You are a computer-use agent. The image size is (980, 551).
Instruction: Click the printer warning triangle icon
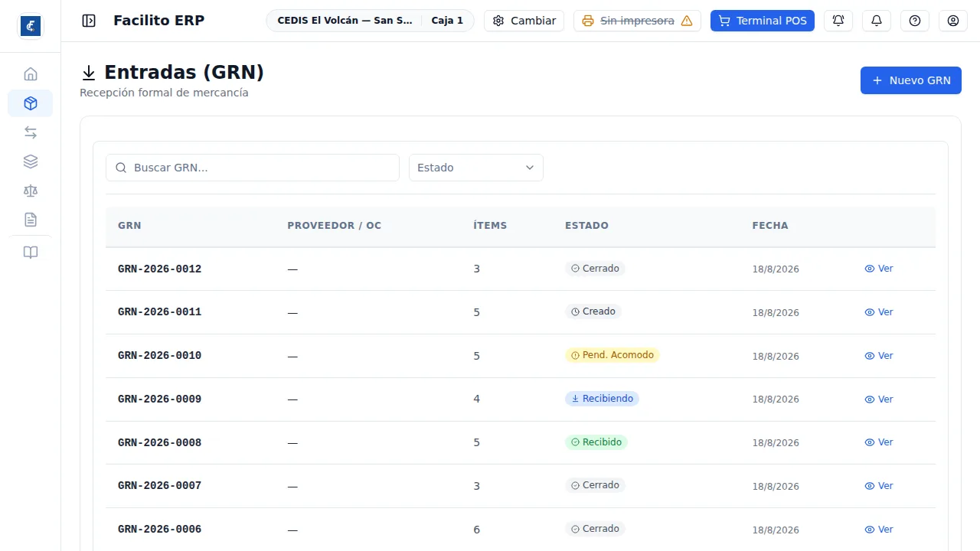coord(687,21)
